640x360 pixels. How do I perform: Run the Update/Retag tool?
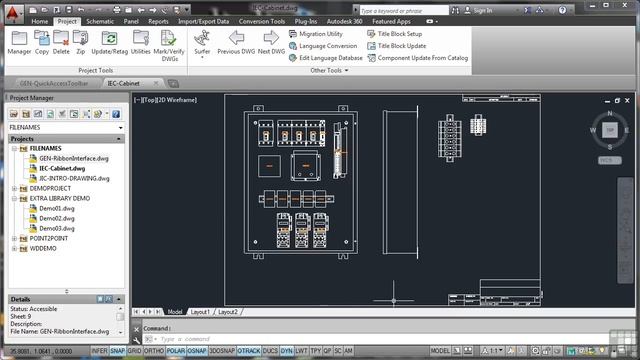(x=109, y=43)
